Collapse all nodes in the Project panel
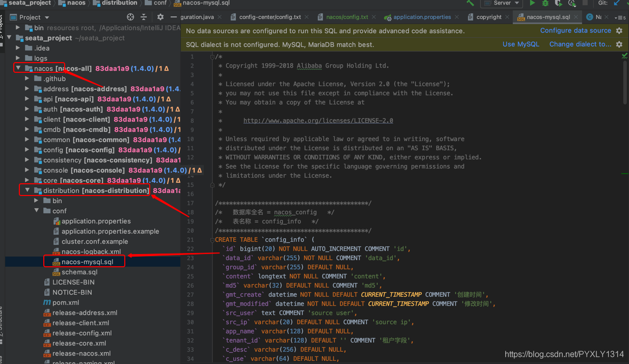The image size is (629, 364). point(144,17)
